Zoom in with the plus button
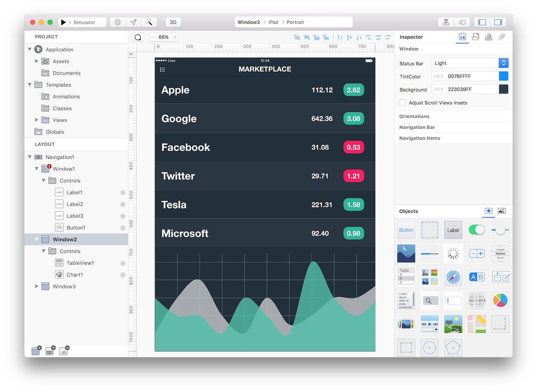 pyautogui.click(x=175, y=37)
